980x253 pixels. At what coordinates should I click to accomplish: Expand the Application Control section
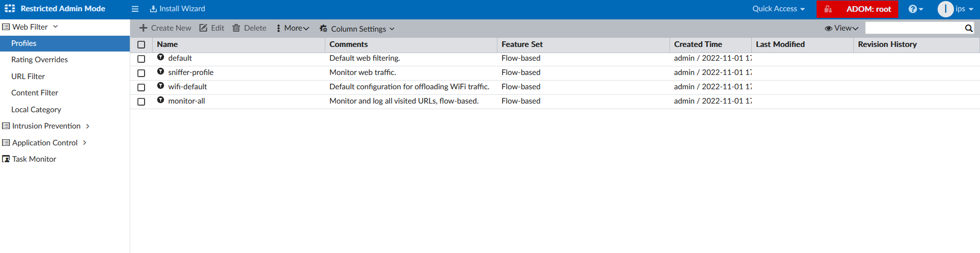45,143
